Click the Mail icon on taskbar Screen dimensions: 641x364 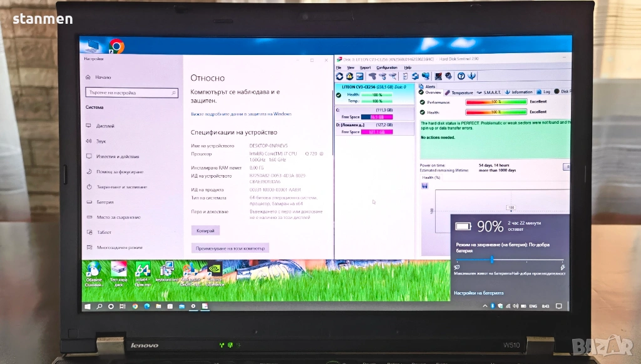pos(182,306)
